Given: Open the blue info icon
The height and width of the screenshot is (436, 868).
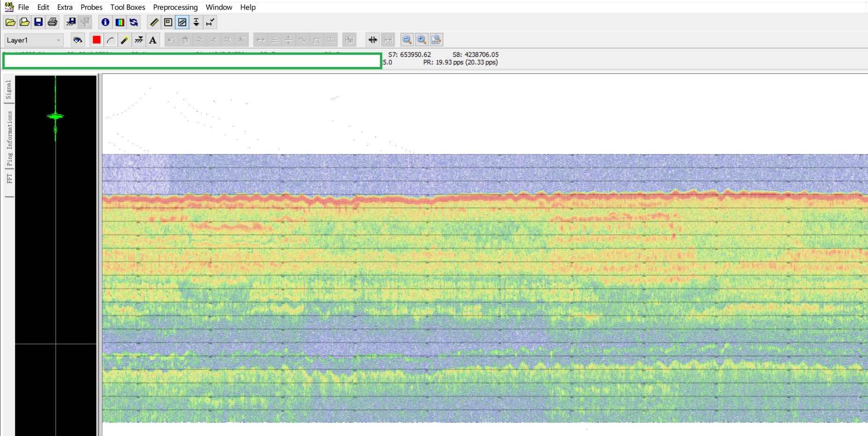Looking at the screenshot, I should pos(105,22).
